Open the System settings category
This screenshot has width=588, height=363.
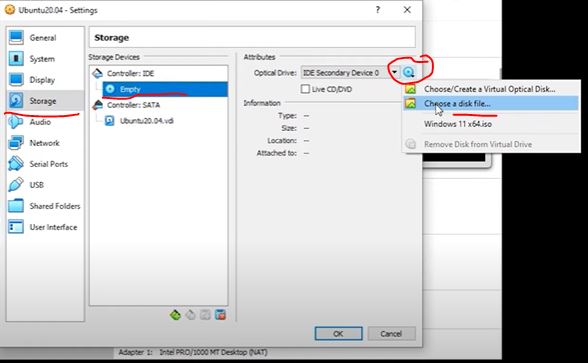pyautogui.click(x=45, y=59)
